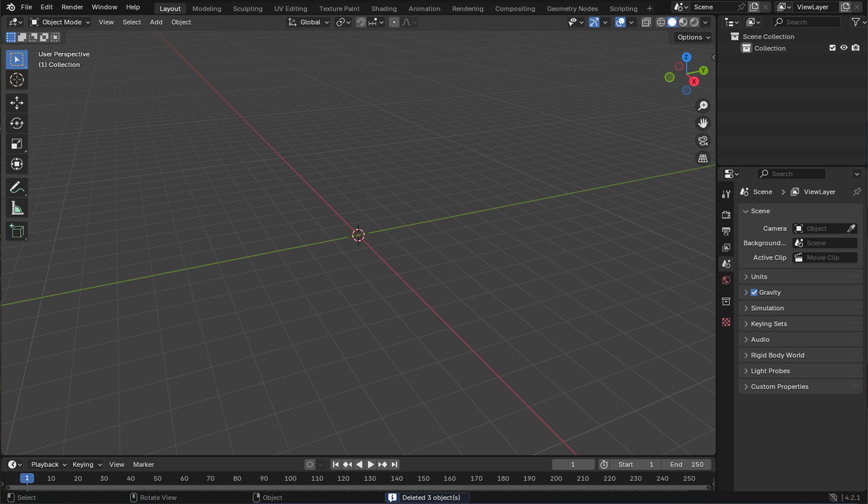Click the red X axis on gizmo
The image size is (868, 504).
pyautogui.click(x=694, y=82)
